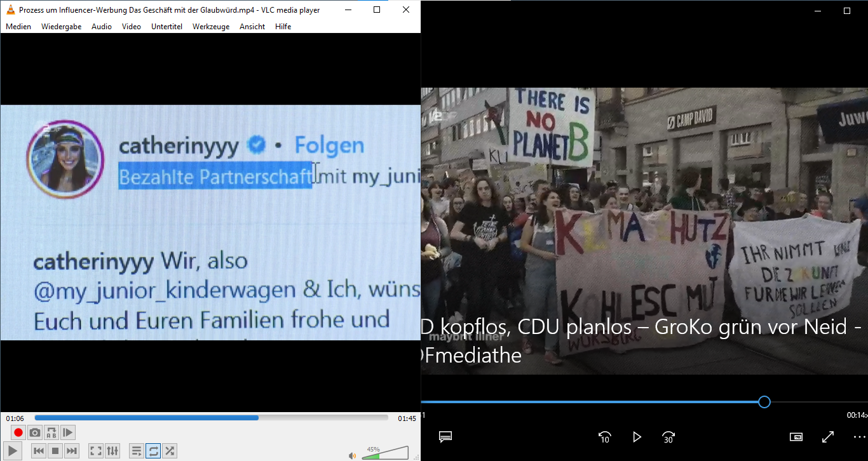Open the Untertitel menu
868x461 pixels.
166,27
